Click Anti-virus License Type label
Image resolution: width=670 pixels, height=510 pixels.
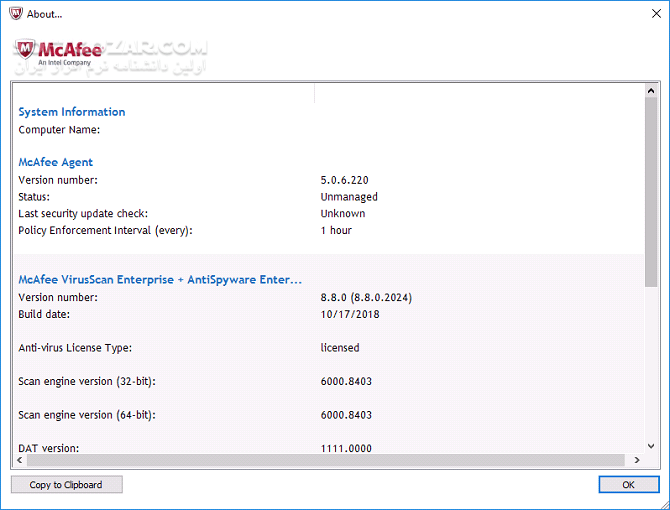75,348
